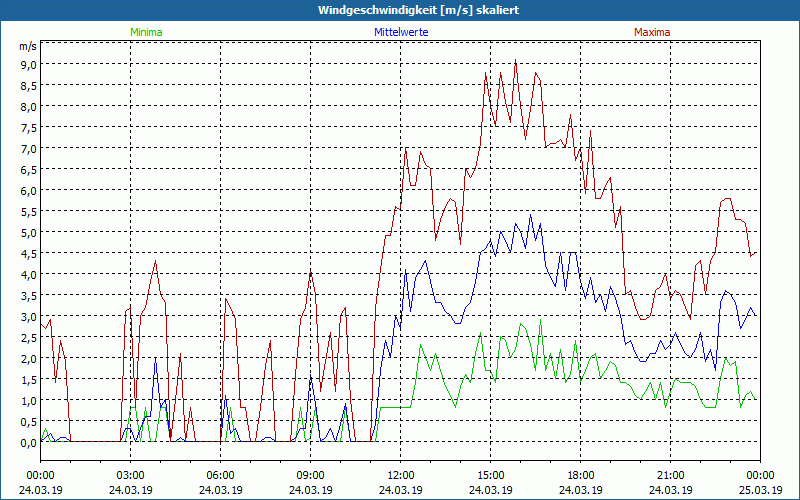Select the 1,5 y-axis value
Viewport: 800px width, 500px height.
point(28,379)
